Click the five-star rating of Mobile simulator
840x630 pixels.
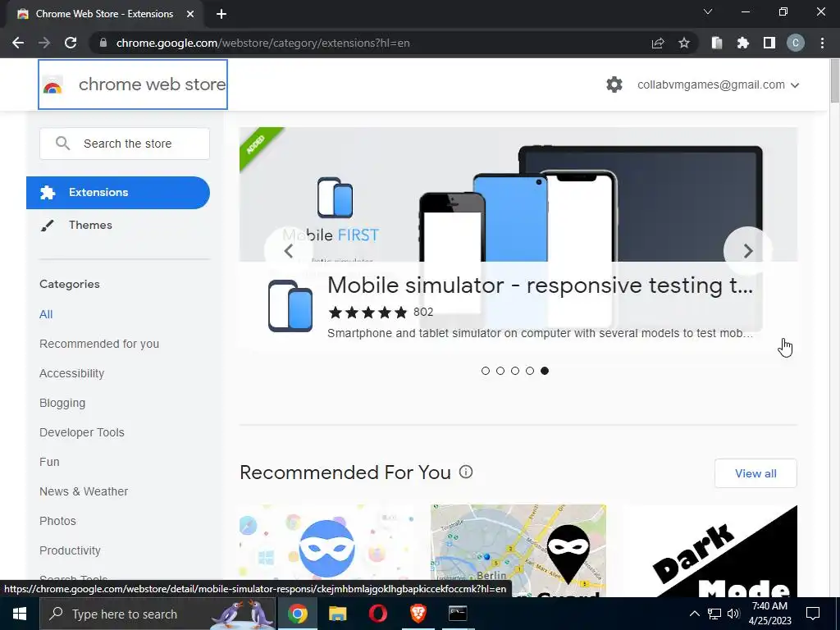pos(368,313)
